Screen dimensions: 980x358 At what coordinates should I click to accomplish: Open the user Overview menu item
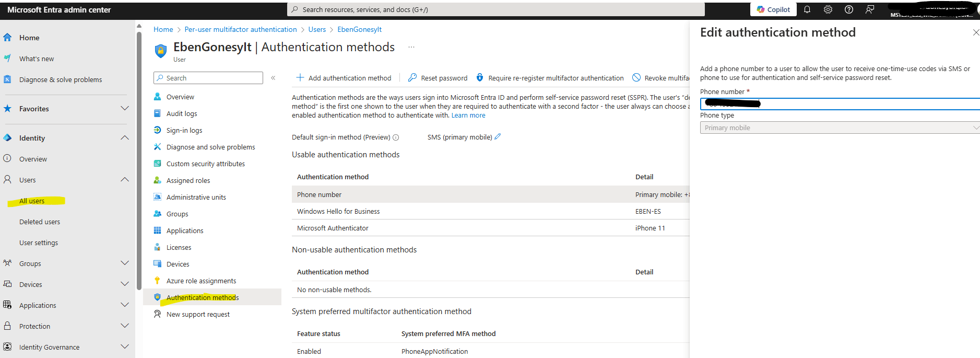pyautogui.click(x=180, y=97)
